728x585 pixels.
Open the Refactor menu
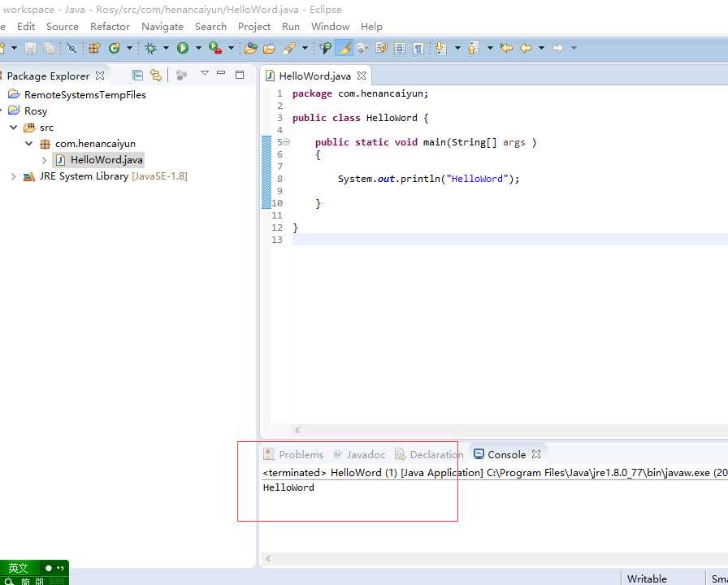110,27
